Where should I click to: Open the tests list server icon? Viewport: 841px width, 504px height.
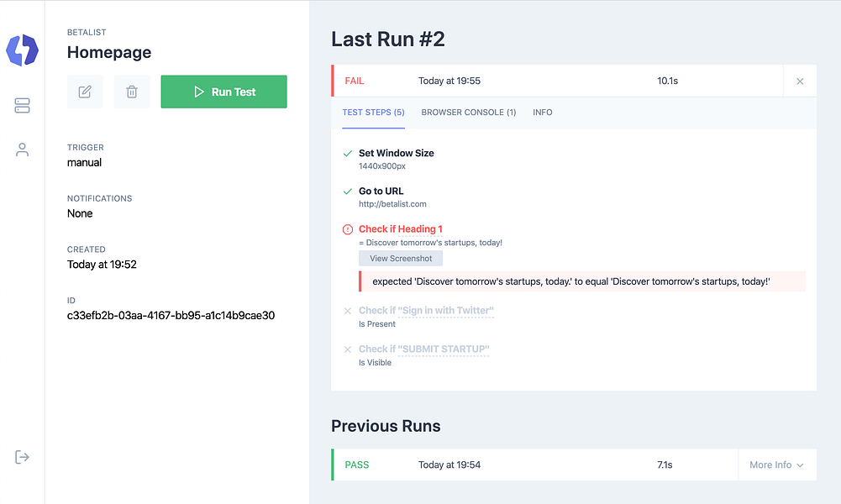pyautogui.click(x=22, y=106)
